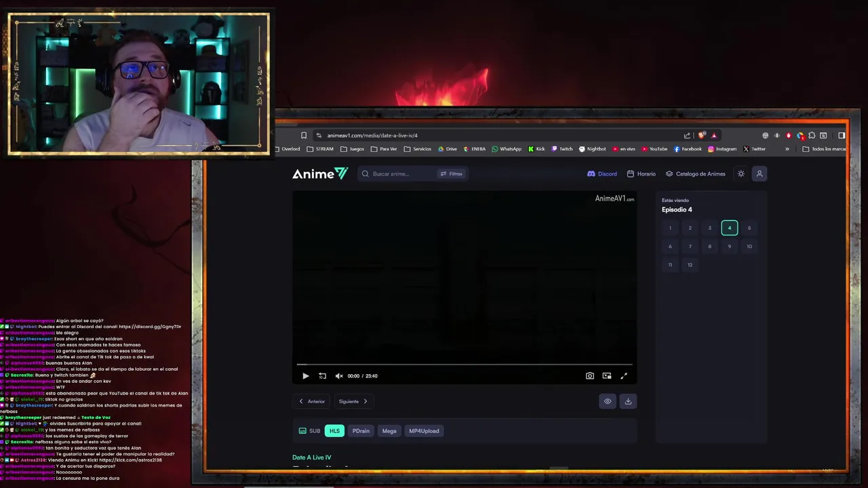The width and height of the screenshot is (868, 488).
Task: Click the browser bookmark icon
Action: tap(304, 135)
